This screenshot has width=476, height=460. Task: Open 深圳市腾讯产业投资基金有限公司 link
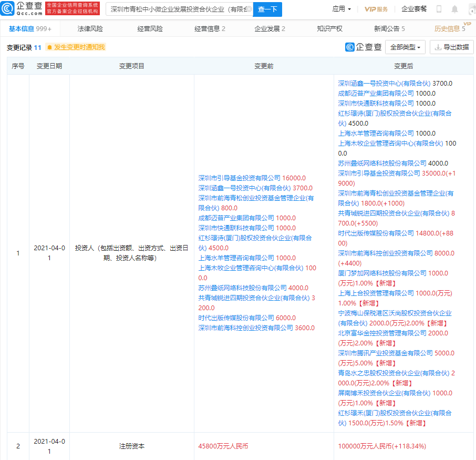(x=385, y=353)
